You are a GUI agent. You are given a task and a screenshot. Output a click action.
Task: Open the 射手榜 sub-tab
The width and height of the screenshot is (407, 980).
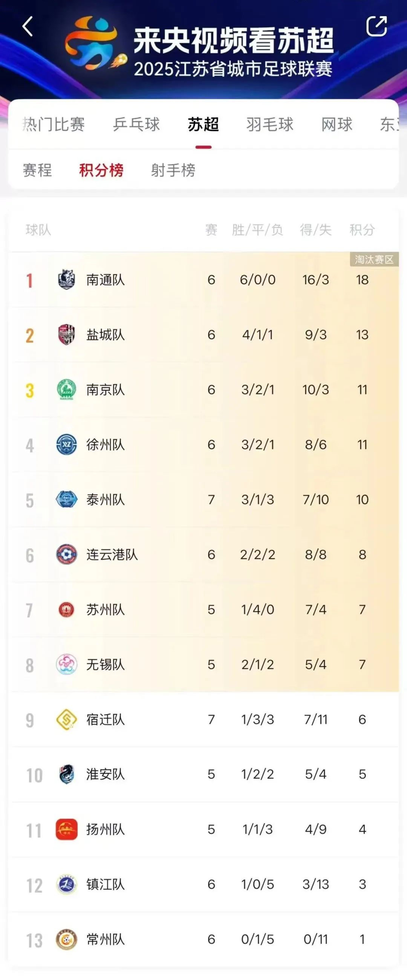(173, 170)
